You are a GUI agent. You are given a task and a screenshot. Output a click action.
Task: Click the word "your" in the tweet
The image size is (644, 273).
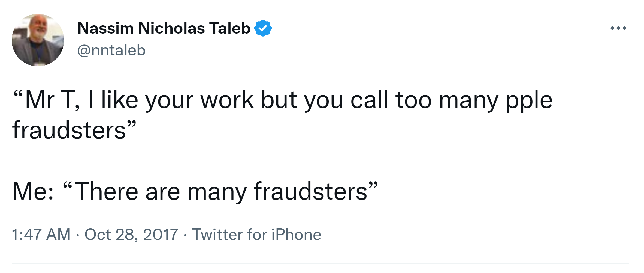click(169, 101)
